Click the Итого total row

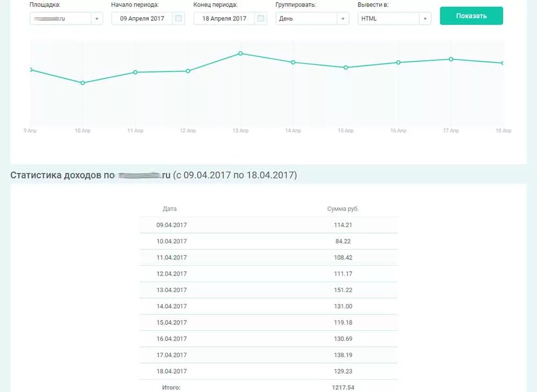click(171, 387)
